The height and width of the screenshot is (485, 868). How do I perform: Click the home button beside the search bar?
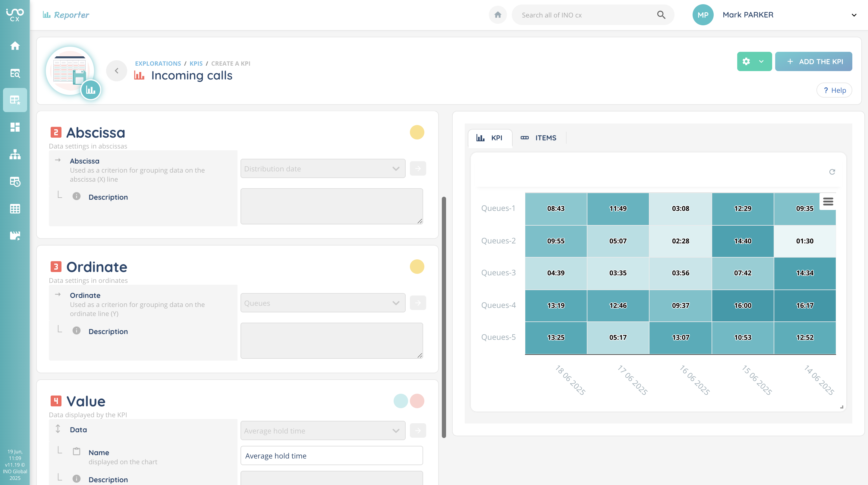point(498,15)
